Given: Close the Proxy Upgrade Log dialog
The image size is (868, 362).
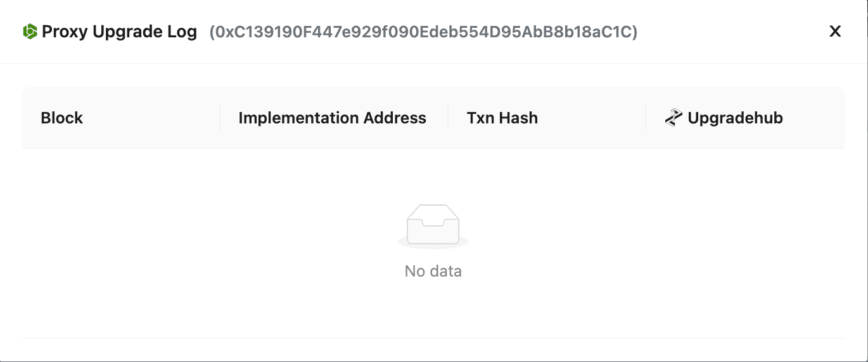Looking at the screenshot, I should [x=835, y=31].
